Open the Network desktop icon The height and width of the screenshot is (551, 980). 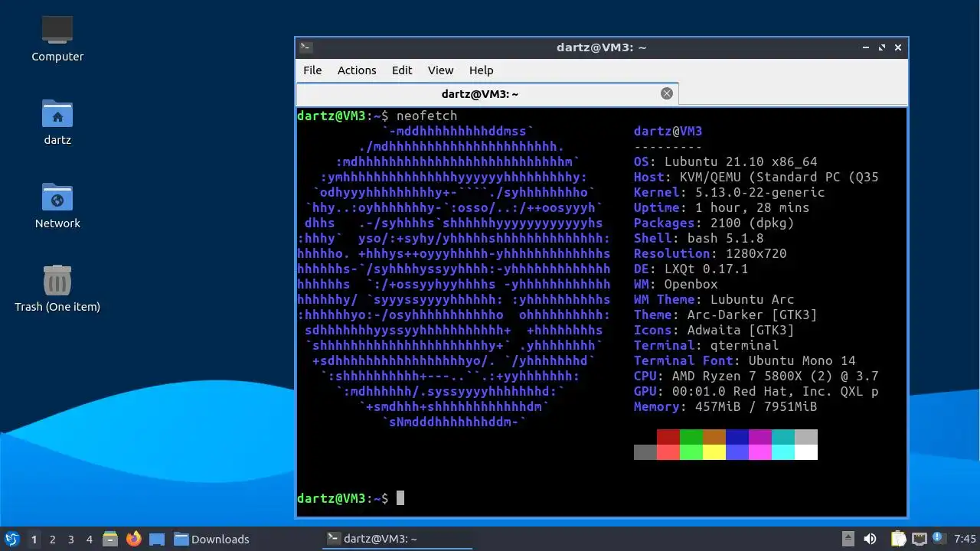57,197
